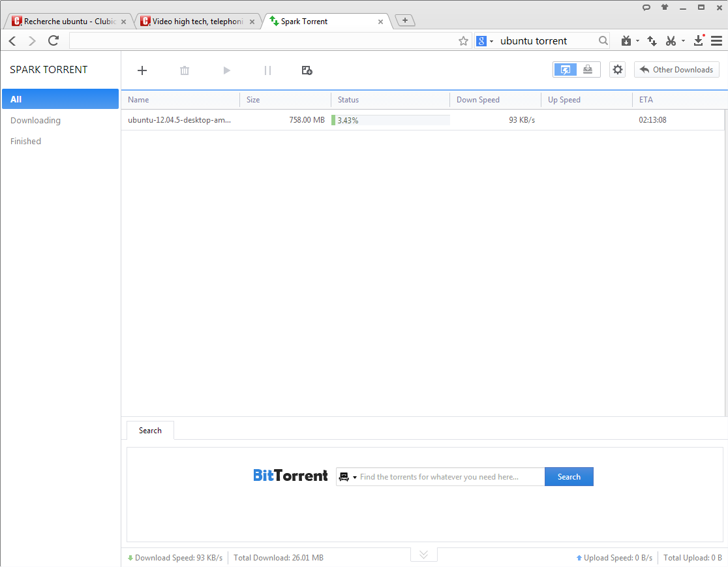Click the speech bubble feedback icon
The width and height of the screenshot is (728, 567).
pyautogui.click(x=646, y=7)
